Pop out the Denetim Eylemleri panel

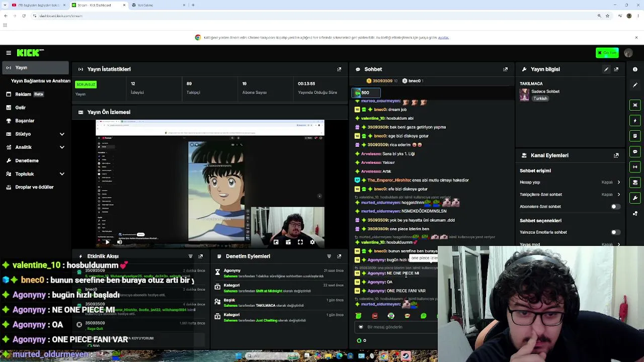point(339,256)
